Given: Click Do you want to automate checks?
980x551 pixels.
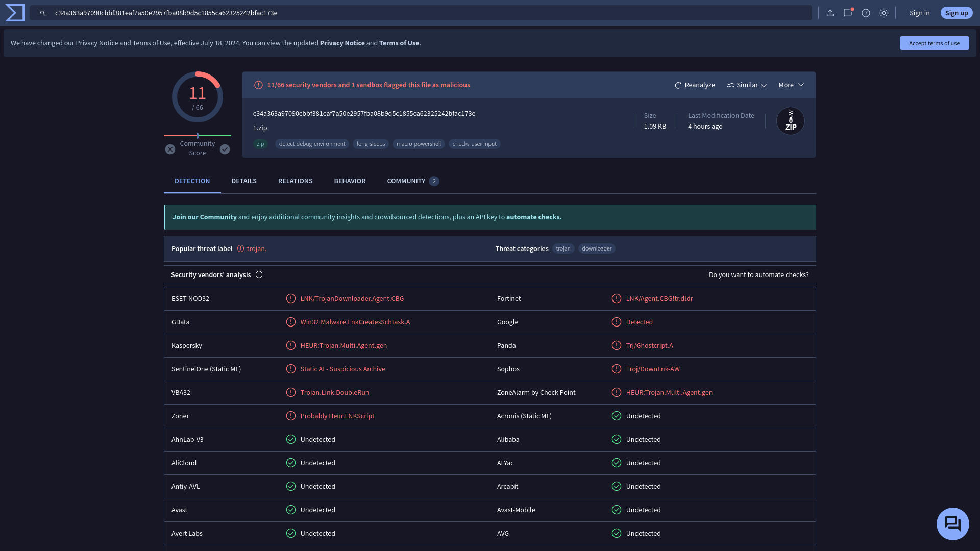Looking at the screenshot, I should (759, 275).
